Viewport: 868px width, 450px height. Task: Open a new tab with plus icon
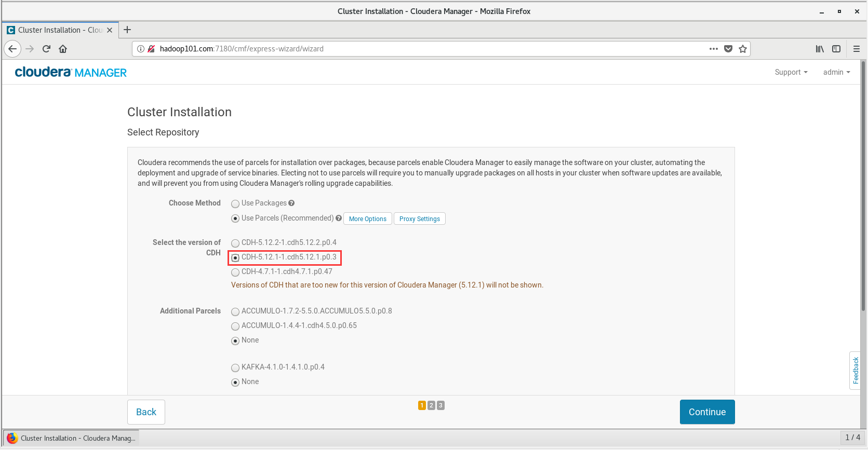[127, 30]
